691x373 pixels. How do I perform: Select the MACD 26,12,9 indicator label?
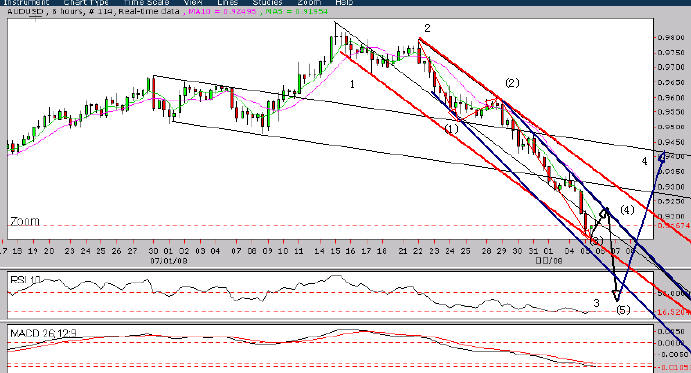tap(43, 333)
